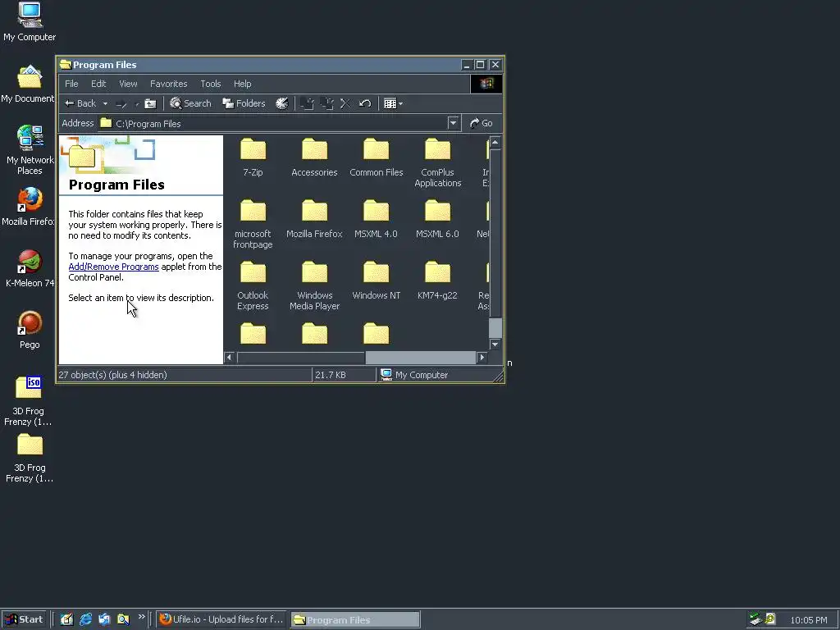Click the vertical scrollbar thumb
This screenshot has width=840, height=630.
tap(495, 328)
